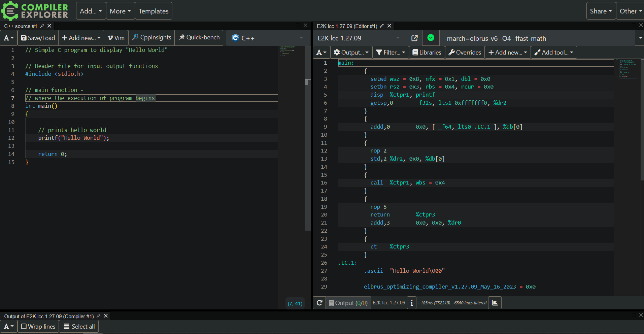Toggle Vim mode in the editor
The width and height of the screenshot is (644, 334).
click(x=116, y=38)
